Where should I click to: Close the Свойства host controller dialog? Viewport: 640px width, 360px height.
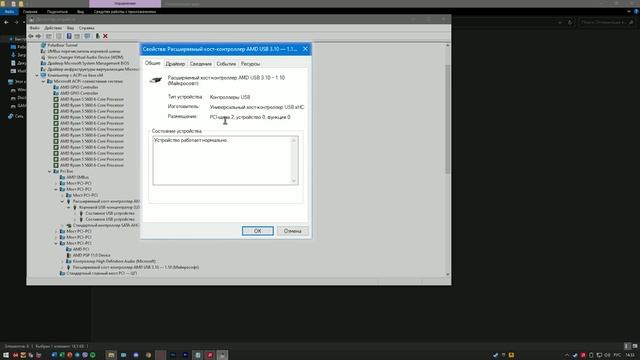pos(305,49)
